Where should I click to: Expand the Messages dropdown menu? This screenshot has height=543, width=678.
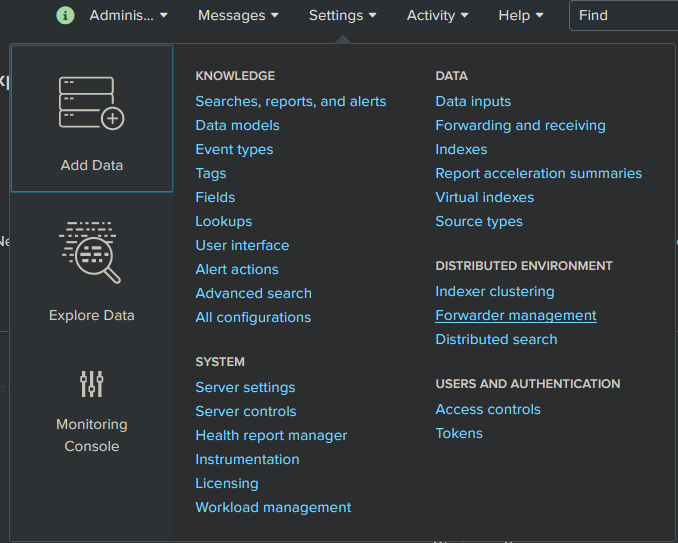[238, 16]
